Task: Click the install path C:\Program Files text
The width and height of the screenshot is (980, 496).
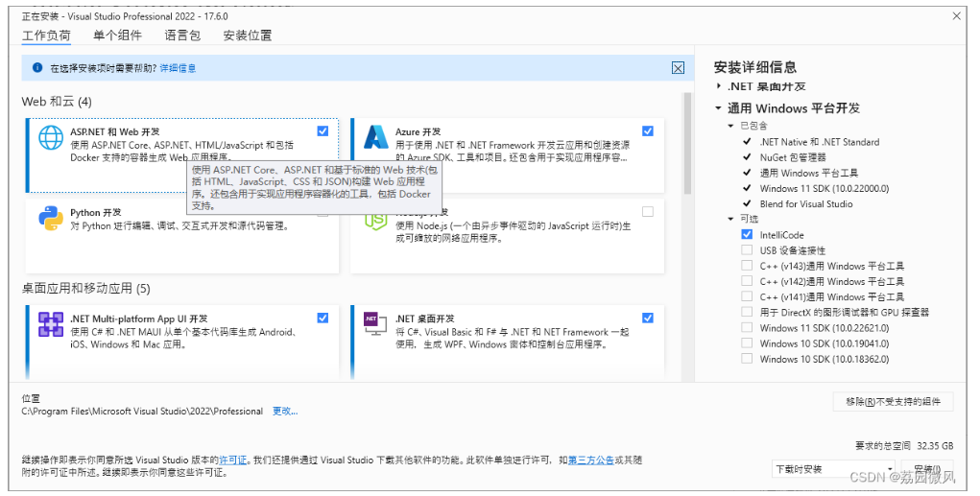Action: click(x=142, y=411)
